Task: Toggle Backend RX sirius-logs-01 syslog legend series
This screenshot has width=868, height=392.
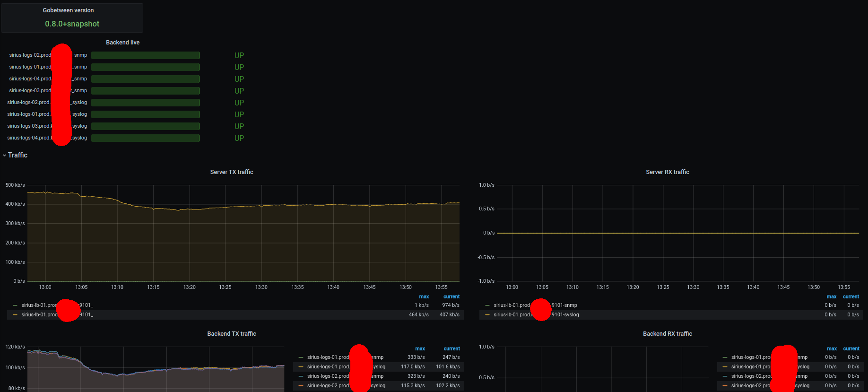Action: coord(770,367)
